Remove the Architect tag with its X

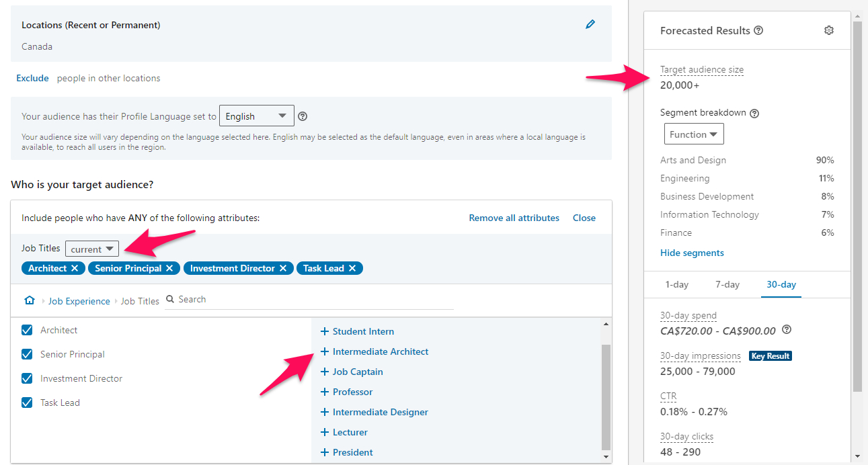coord(75,268)
